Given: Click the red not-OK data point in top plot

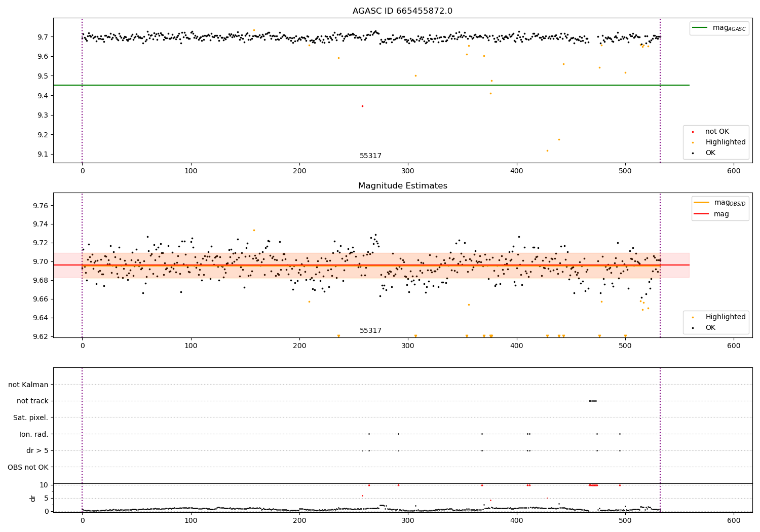Looking at the screenshot, I should pyautogui.click(x=362, y=106).
